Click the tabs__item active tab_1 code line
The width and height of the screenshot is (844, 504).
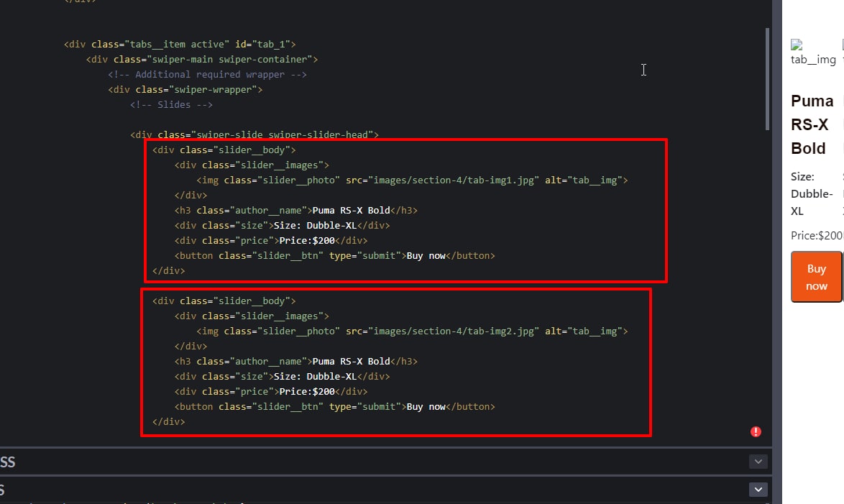[x=180, y=44]
